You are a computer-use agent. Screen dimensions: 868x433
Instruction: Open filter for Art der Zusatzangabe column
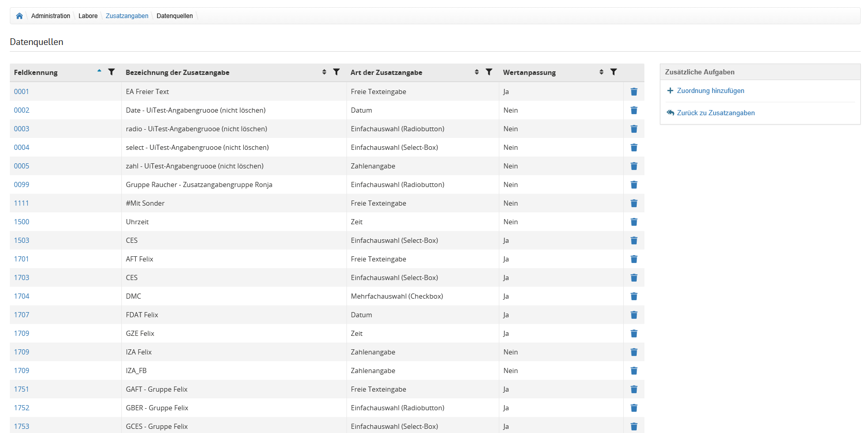click(488, 72)
